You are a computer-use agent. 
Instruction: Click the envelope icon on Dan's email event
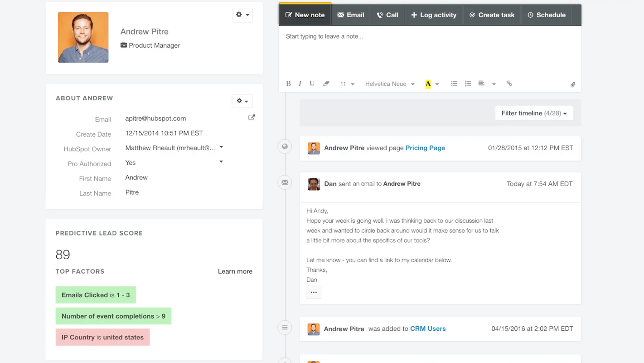pyautogui.click(x=285, y=182)
